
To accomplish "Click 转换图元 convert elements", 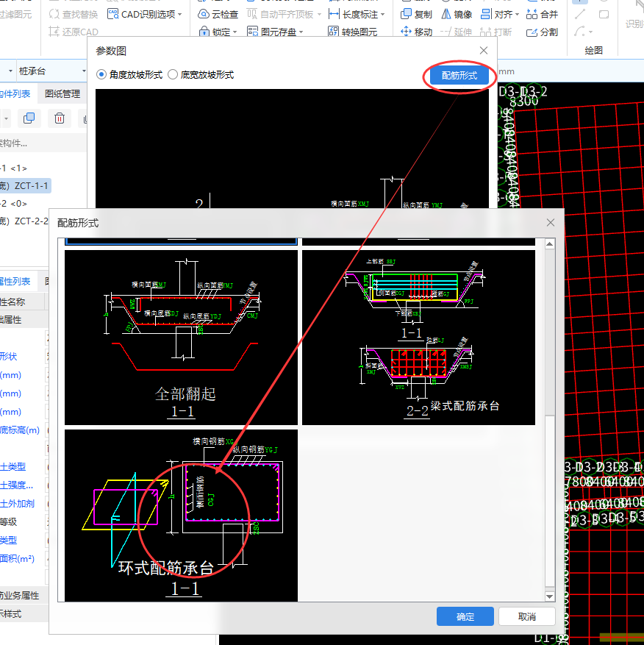I will coord(352,32).
